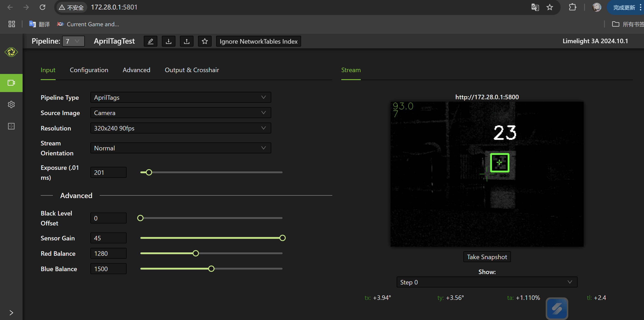The width and height of the screenshot is (644, 320).
Task: Click the browser reload page icon
Action: [x=42, y=7]
